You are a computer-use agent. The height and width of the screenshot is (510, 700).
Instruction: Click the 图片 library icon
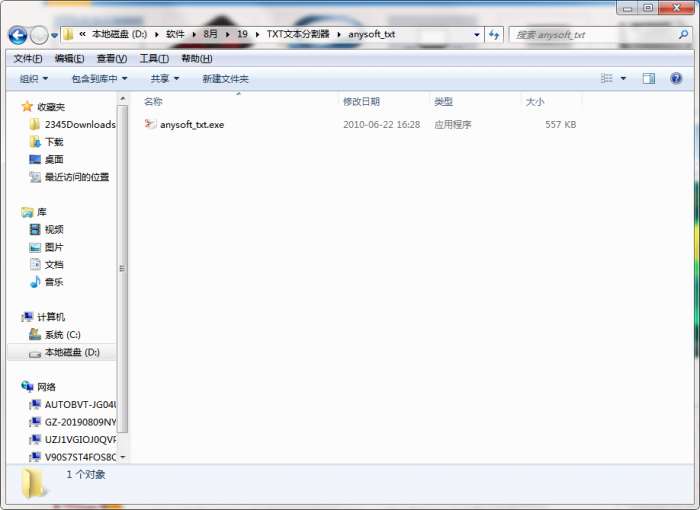35,247
